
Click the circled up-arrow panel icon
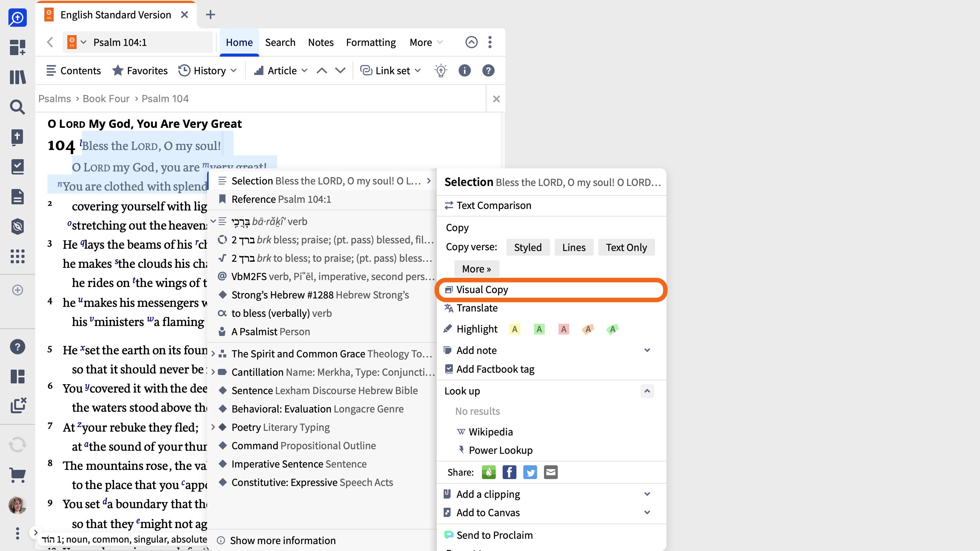[471, 42]
